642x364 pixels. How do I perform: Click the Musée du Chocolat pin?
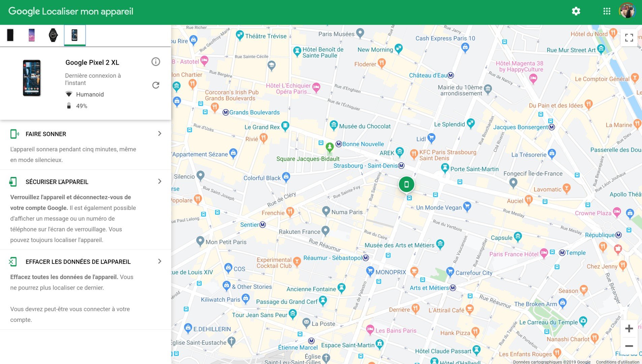[x=334, y=125]
